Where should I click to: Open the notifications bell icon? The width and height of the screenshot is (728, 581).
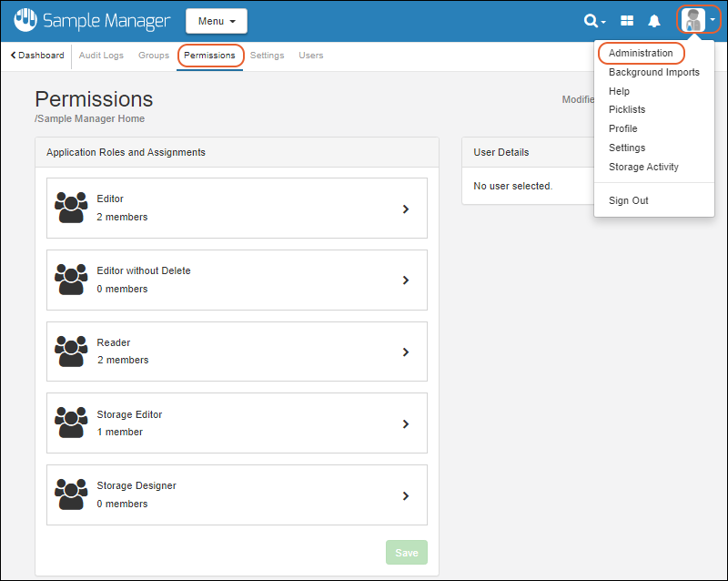click(x=653, y=21)
